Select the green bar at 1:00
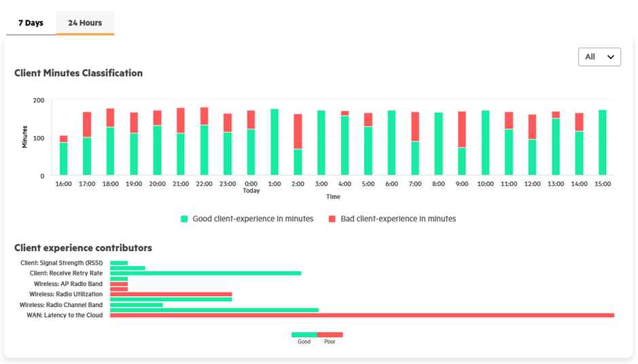 274,142
